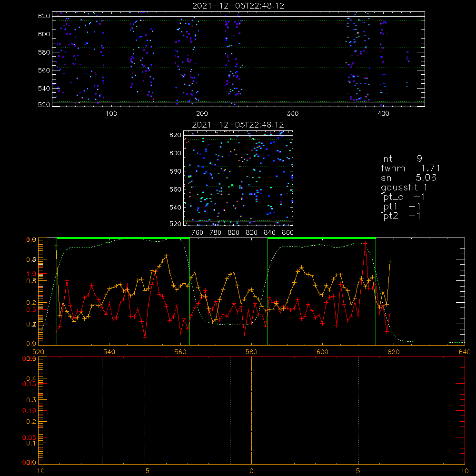
Task: Click x-axis label 540 on profile plot
Action: (x=109, y=352)
